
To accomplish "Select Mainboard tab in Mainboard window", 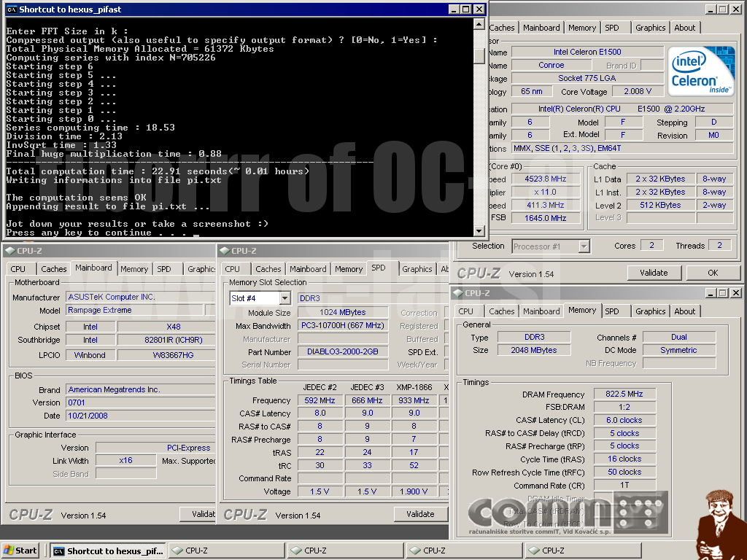I will click(93, 268).
